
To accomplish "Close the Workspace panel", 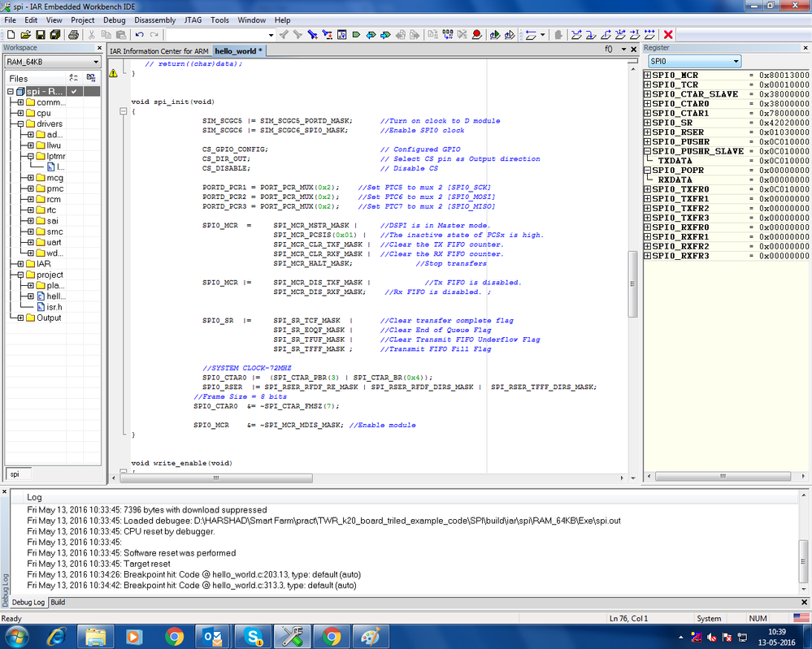I will coord(99,48).
